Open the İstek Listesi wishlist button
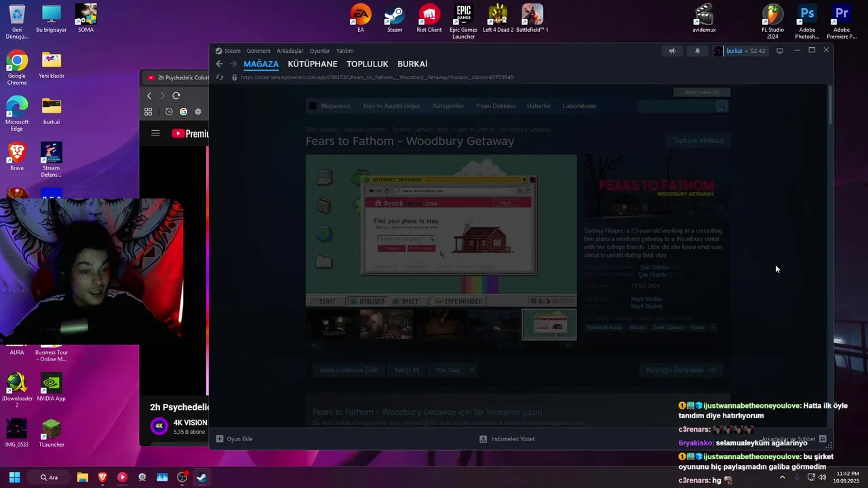This screenshot has width=868, height=488. point(702,92)
